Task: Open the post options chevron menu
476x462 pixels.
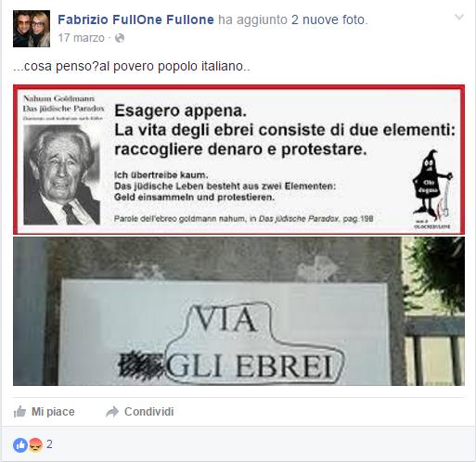Action: [x=459, y=17]
